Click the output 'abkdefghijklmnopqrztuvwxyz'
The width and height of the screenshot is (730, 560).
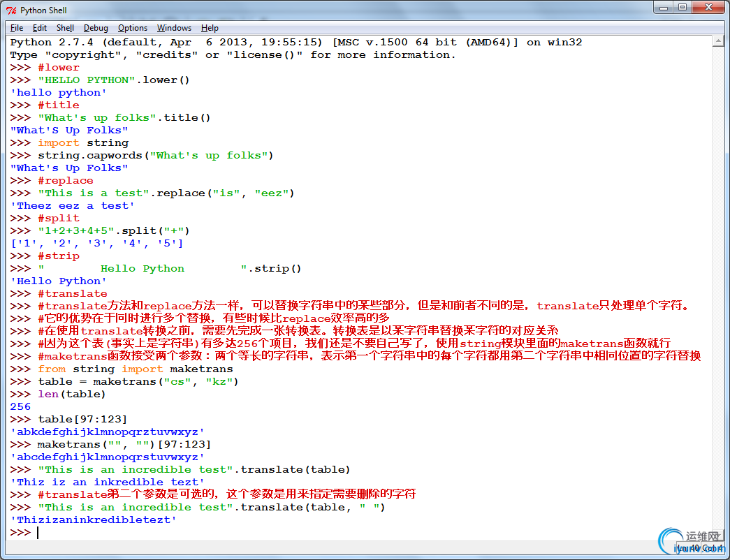pos(108,432)
